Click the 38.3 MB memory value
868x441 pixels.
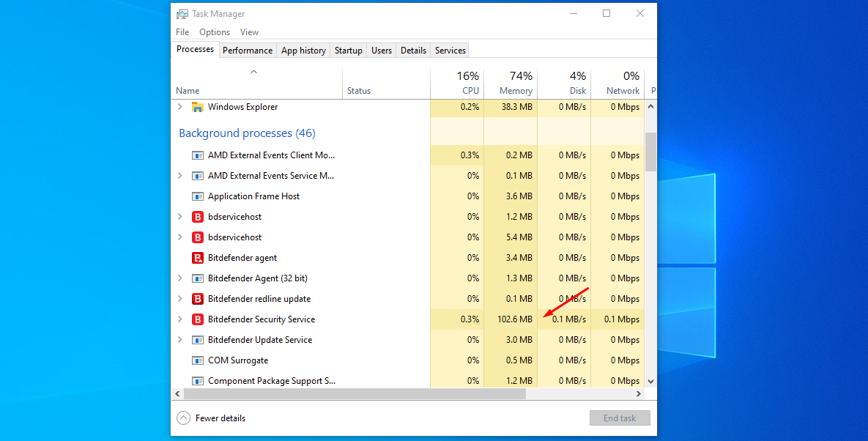click(517, 107)
